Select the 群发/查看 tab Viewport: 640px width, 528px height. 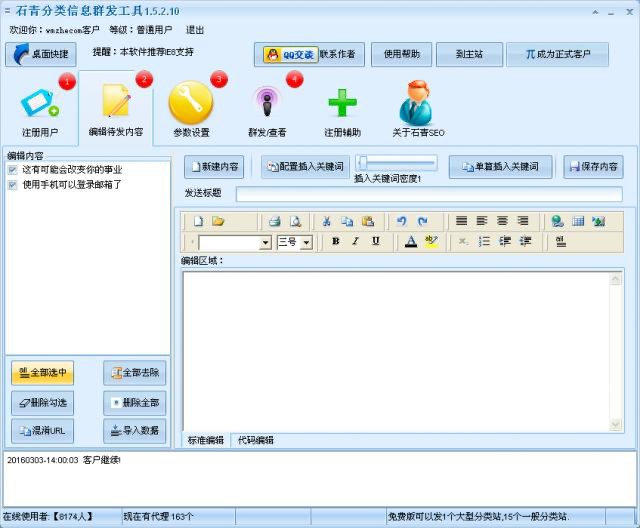[267, 108]
